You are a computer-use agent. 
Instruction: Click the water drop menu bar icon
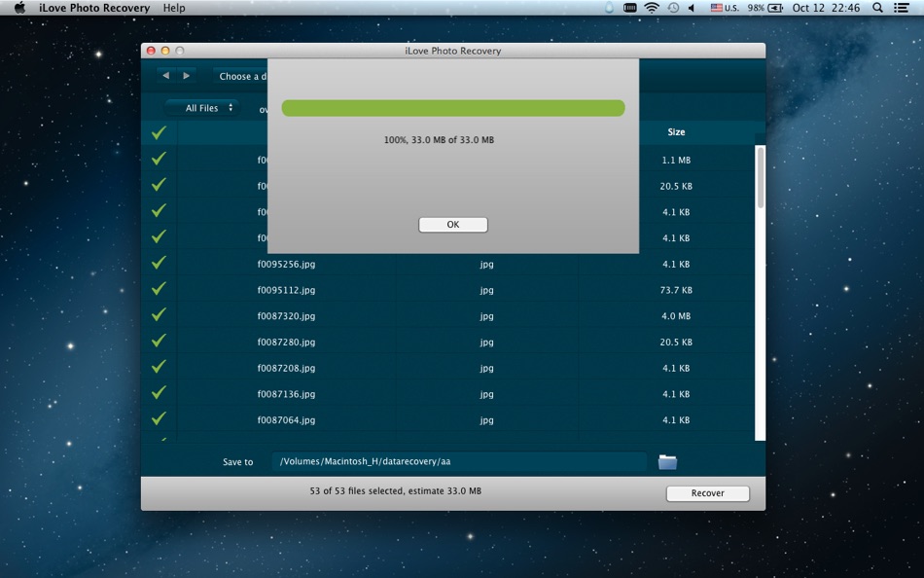(x=609, y=8)
